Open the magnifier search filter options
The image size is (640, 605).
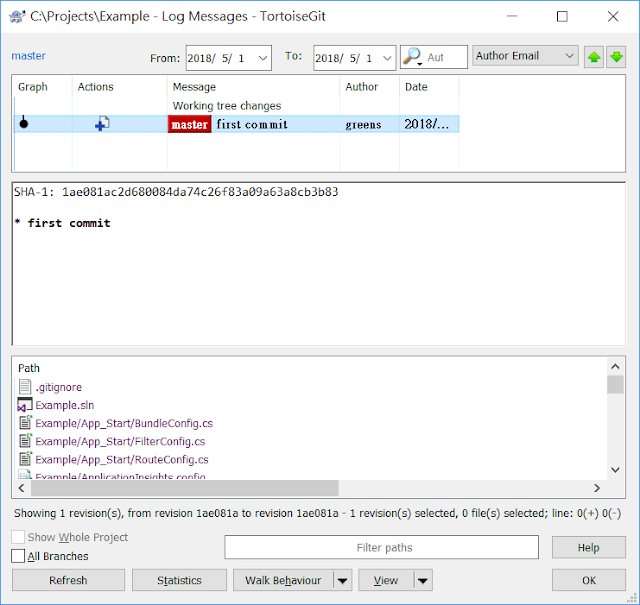click(412, 57)
